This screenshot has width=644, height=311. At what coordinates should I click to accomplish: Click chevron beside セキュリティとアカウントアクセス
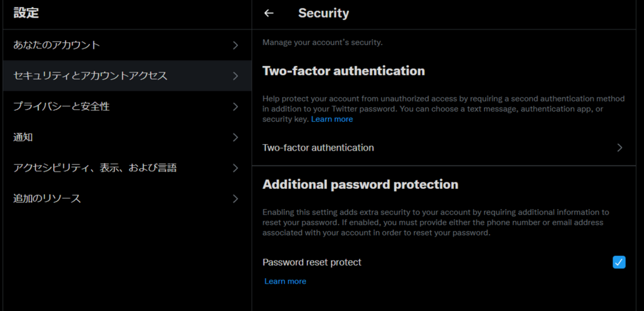(x=235, y=76)
